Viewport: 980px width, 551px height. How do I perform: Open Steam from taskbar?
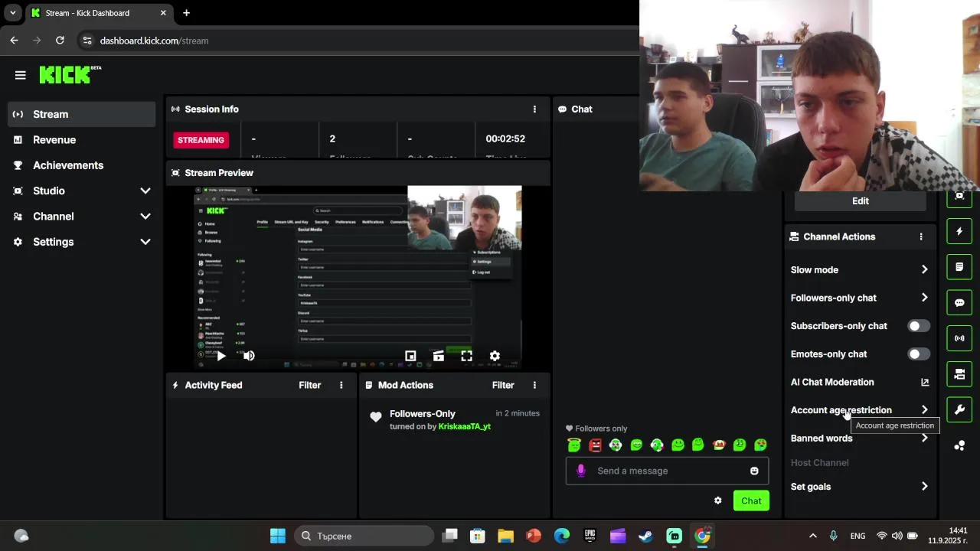(646, 536)
